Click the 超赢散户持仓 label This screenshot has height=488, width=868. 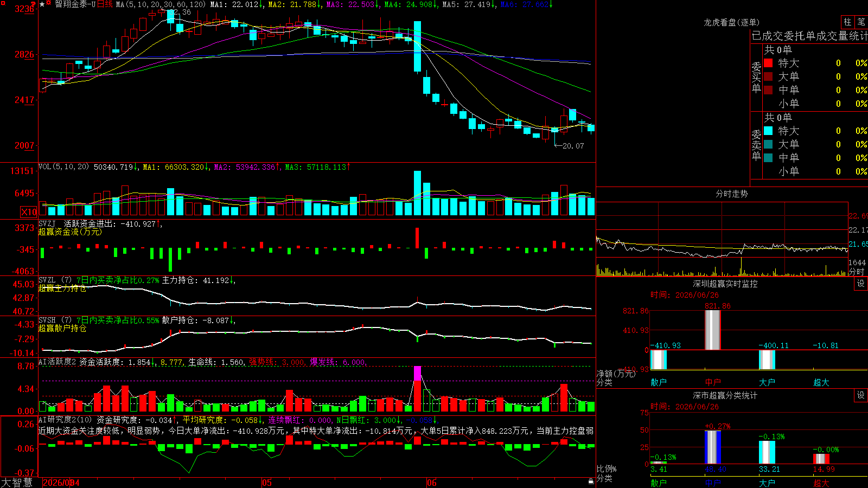62,328
